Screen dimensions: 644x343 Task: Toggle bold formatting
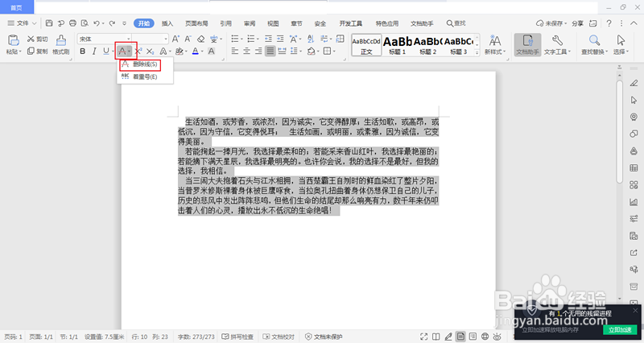(x=83, y=52)
